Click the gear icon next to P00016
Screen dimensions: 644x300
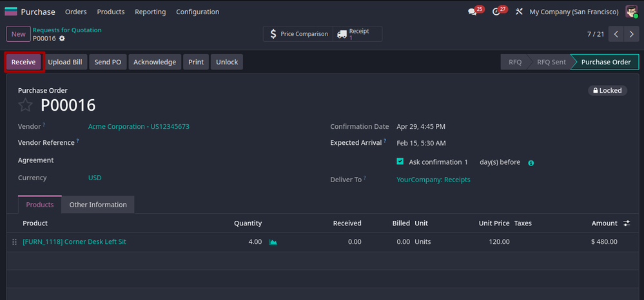62,38
